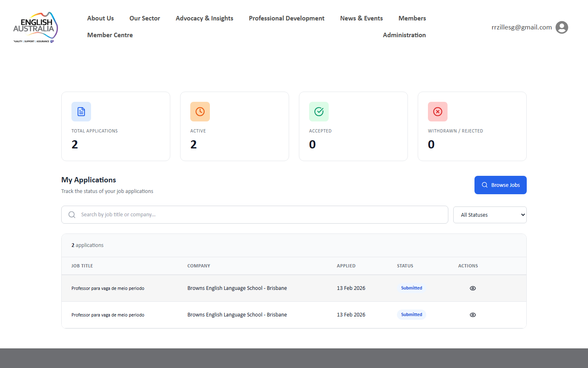This screenshot has height=368, width=588.
Task: View second Professor para vaga application via eye icon
Action: tap(473, 315)
